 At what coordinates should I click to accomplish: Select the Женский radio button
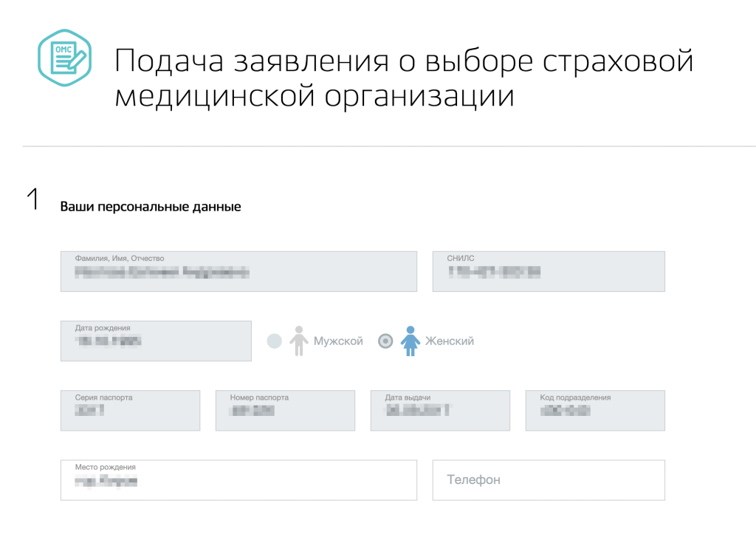pyautogui.click(x=385, y=341)
